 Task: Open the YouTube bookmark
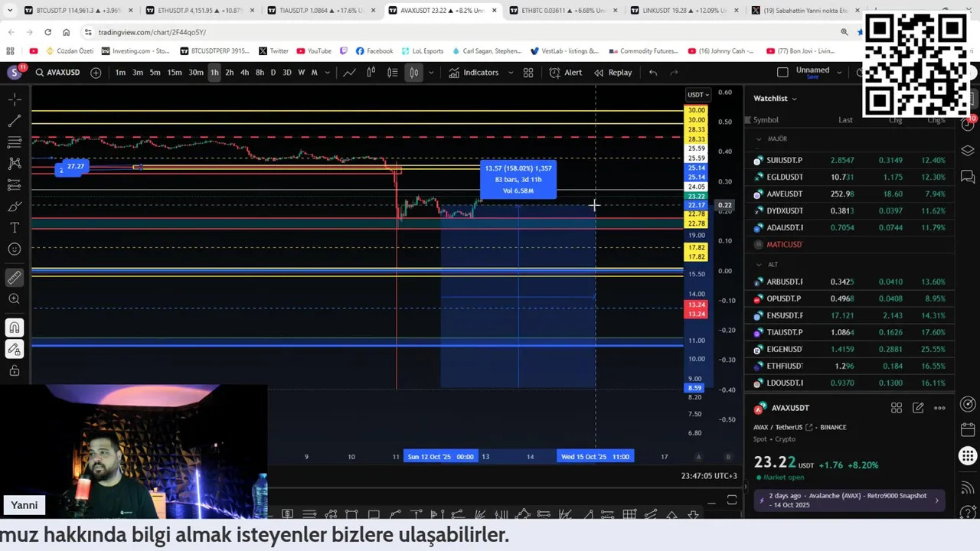tap(315, 51)
